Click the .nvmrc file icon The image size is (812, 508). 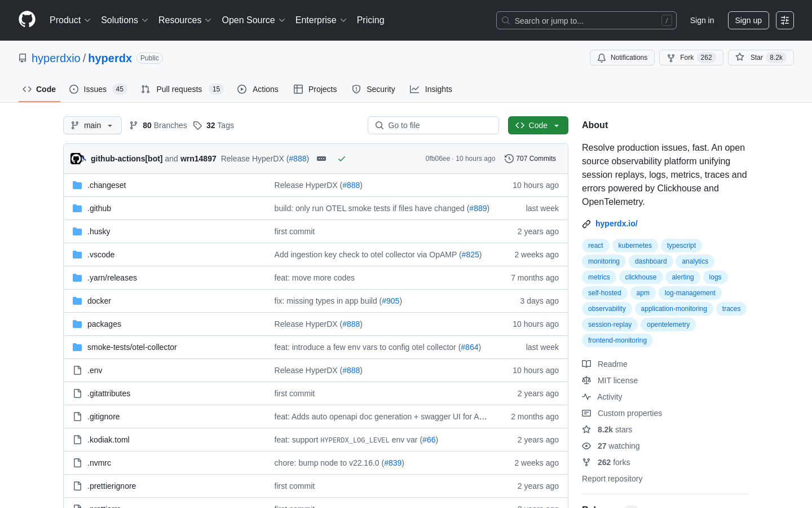[x=77, y=463]
